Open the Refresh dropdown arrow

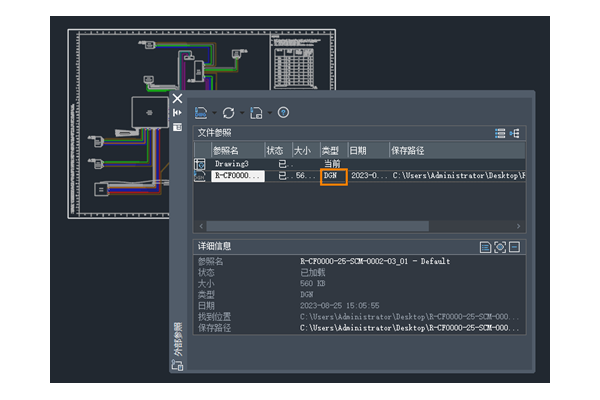point(242,113)
